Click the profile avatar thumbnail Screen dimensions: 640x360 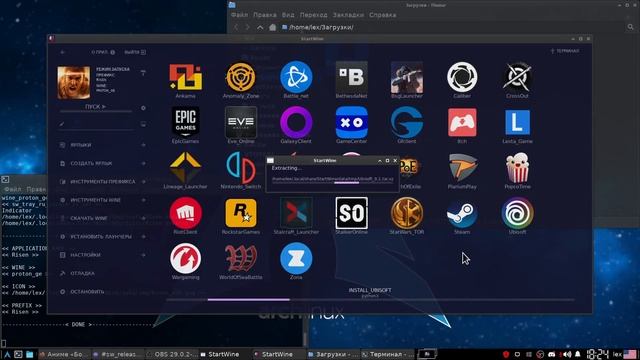(x=74, y=83)
